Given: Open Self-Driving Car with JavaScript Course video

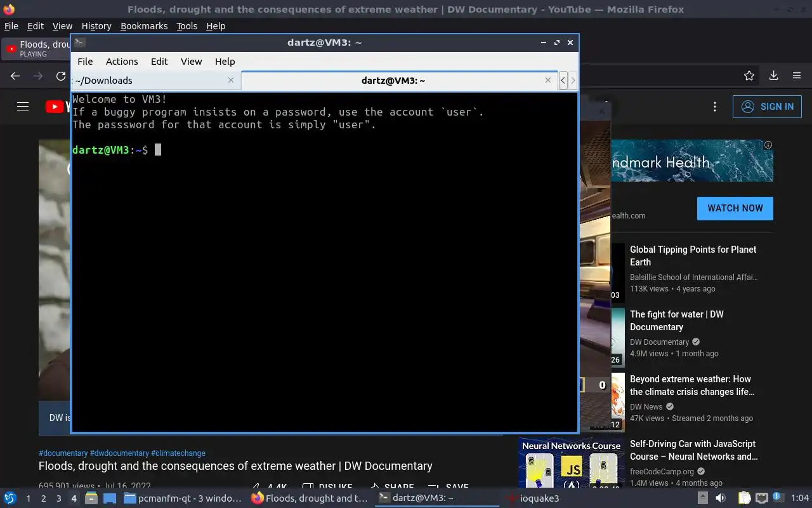Looking at the screenshot, I should click(x=694, y=450).
